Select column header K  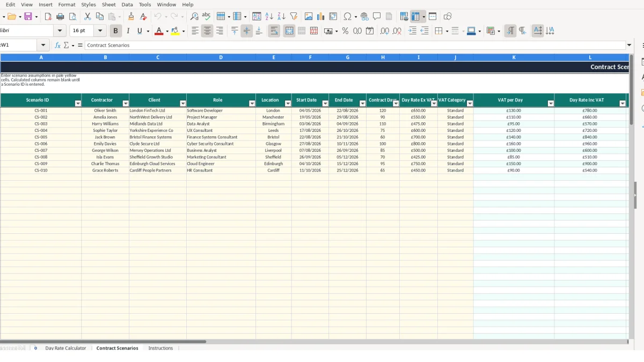click(514, 57)
